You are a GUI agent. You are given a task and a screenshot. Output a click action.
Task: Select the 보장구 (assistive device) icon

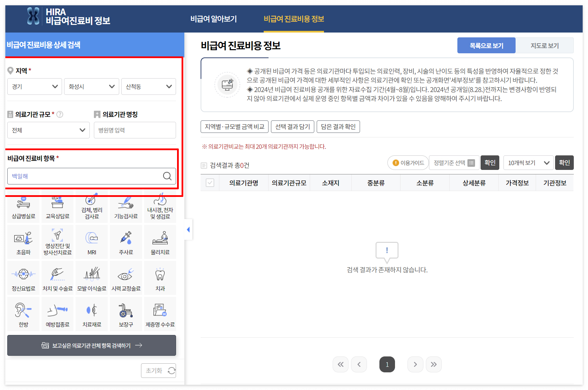126,314
